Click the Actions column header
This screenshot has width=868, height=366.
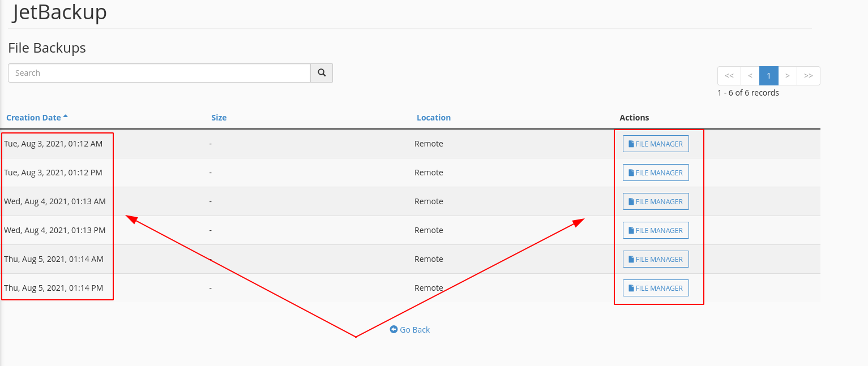tap(634, 118)
